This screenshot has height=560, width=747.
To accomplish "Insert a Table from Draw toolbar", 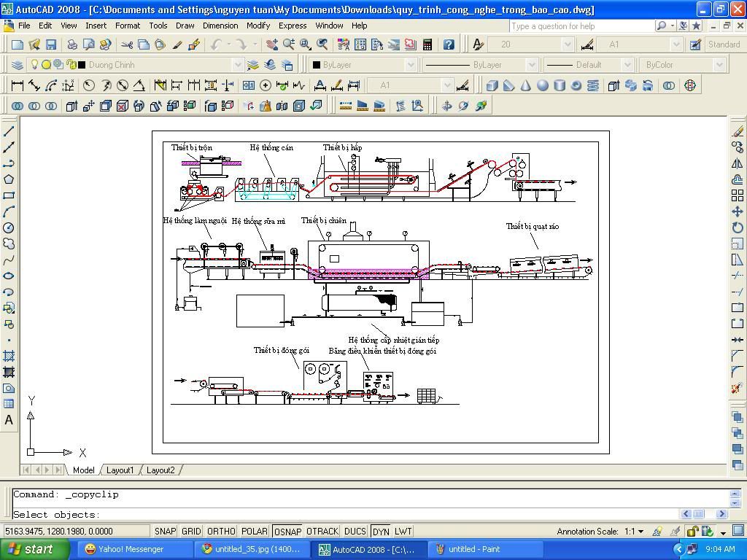I will 9,404.
